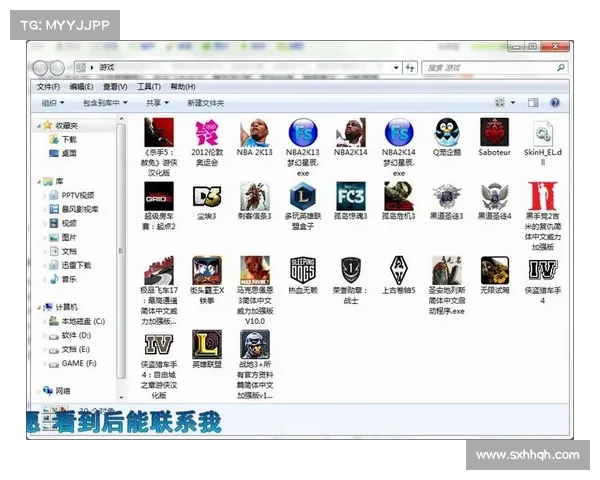This screenshot has width=600, height=480.
Task: Open the 荣誉勋章:战士 icon
Action: tap(351, 270)
